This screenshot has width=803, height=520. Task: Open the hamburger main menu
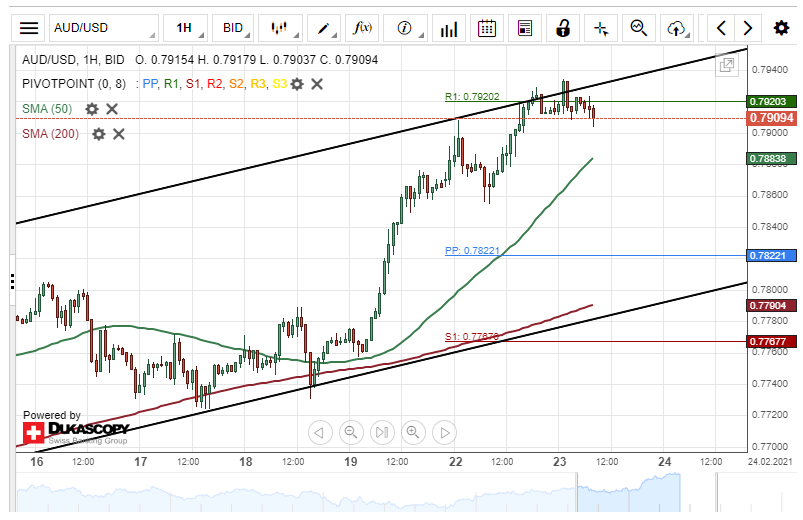pyautogui.click(x=29, y=28)
